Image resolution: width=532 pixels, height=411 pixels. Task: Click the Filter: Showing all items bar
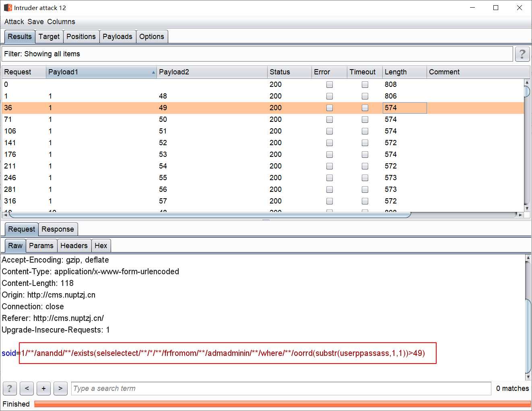[x=257, y=54]
